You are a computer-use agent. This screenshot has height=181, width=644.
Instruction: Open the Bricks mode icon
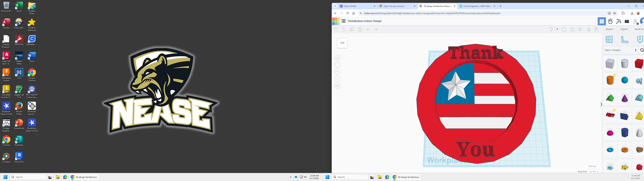click(627, 21)
